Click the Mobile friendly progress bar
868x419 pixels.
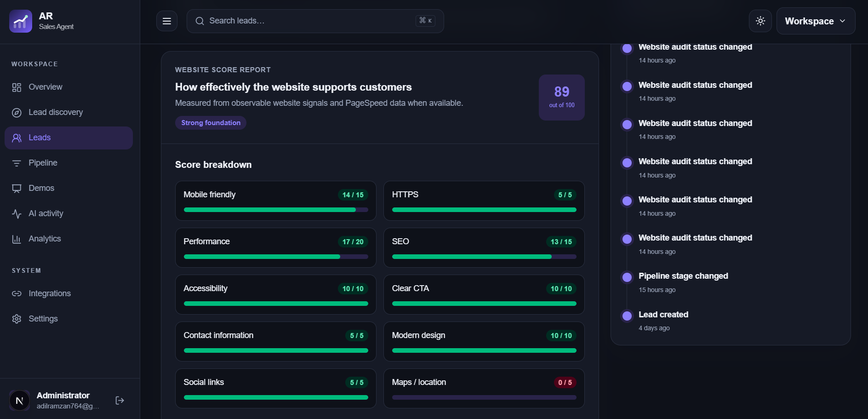pos(276,210)
